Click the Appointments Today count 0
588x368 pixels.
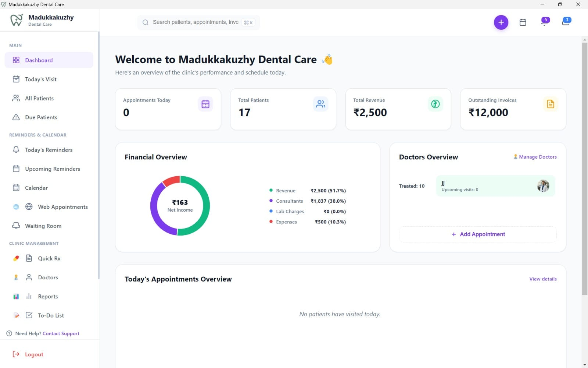click(x=126, y=113)
